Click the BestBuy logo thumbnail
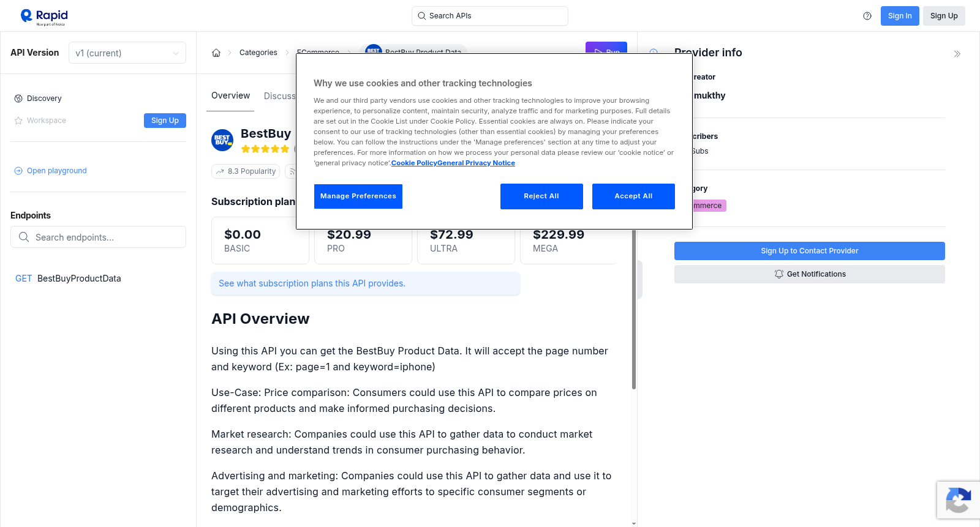This screenshot has height=527, width=980. pyautogui.click(x=222, y=140)
